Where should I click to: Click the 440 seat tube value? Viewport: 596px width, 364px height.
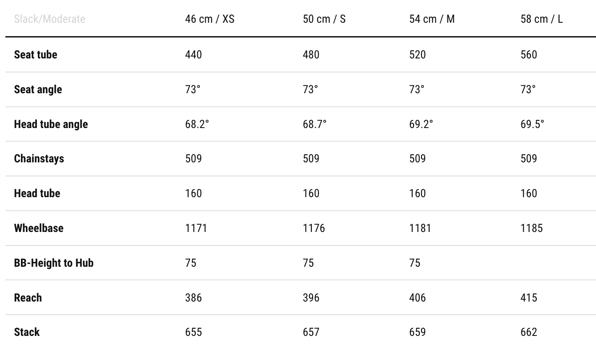194,54
